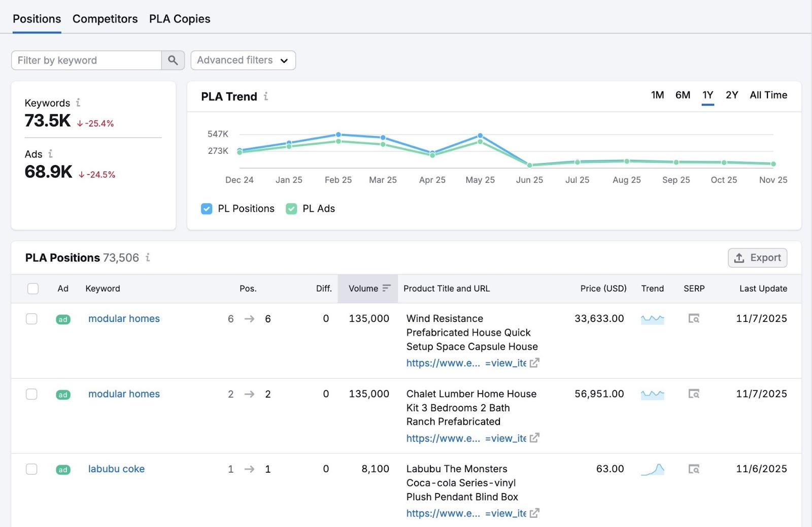Click the info icon beside PLA Trend title
The image size is (812, 527).
tap(266, 96)
